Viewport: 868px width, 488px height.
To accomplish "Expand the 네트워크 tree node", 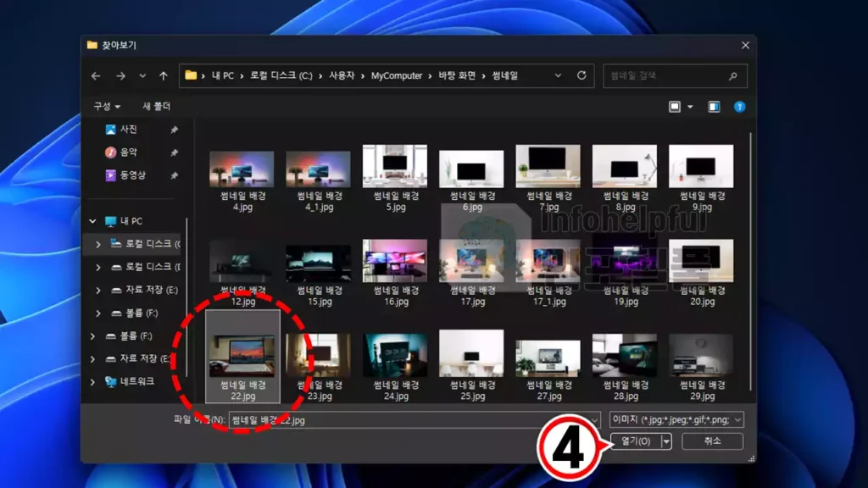I will click(x=92, y=382).
